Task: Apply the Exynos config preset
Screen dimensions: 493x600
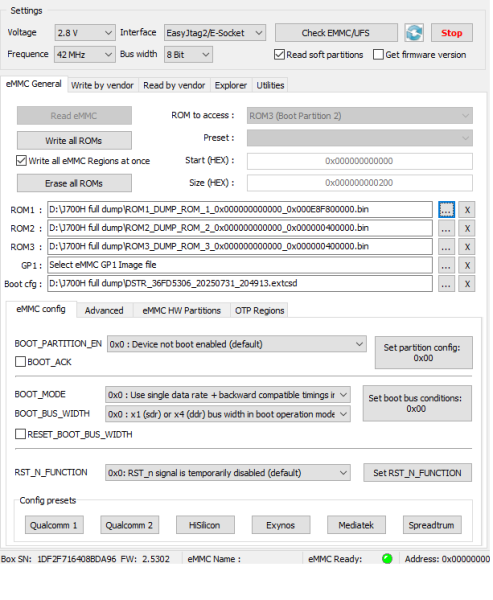Action: pos(281,525)
